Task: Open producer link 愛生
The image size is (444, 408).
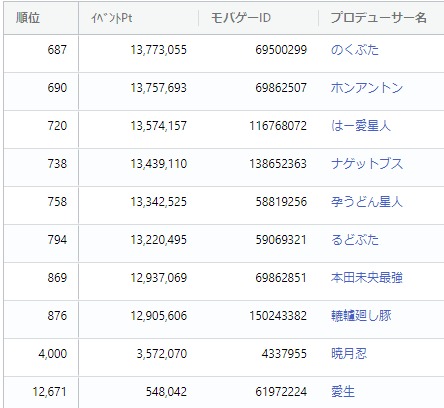Action: (x=343, y=392)
